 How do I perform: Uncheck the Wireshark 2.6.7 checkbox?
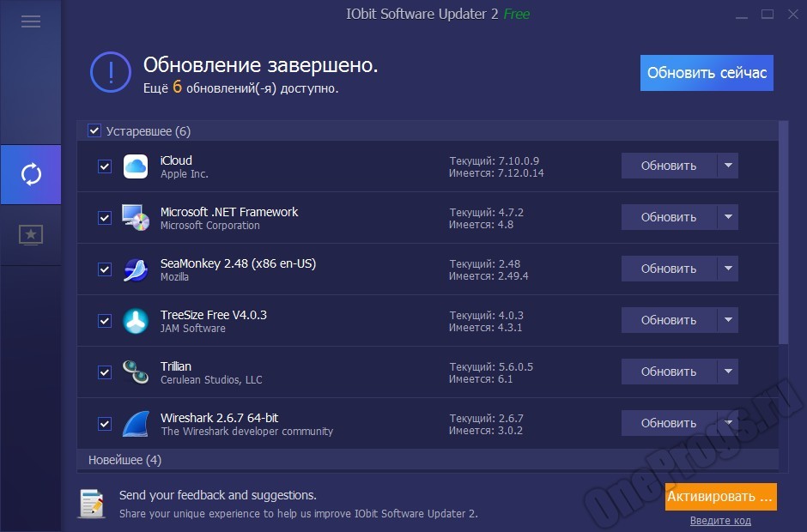(x=105, y=423)
